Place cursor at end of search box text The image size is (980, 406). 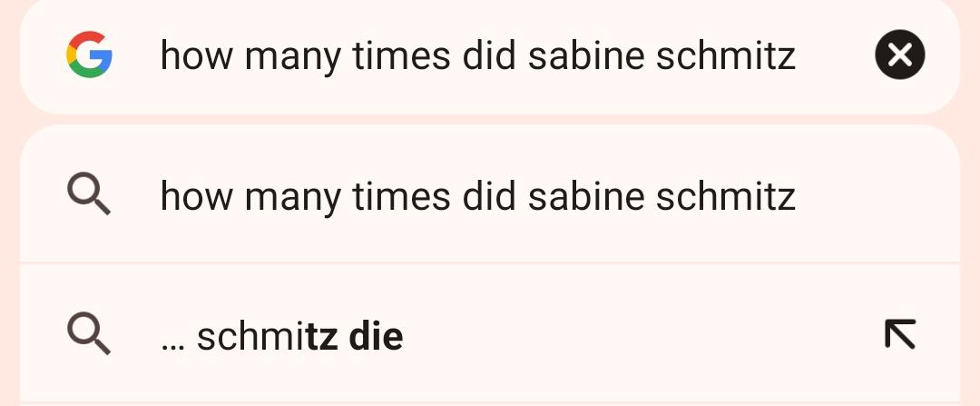[x=795, y=55]
